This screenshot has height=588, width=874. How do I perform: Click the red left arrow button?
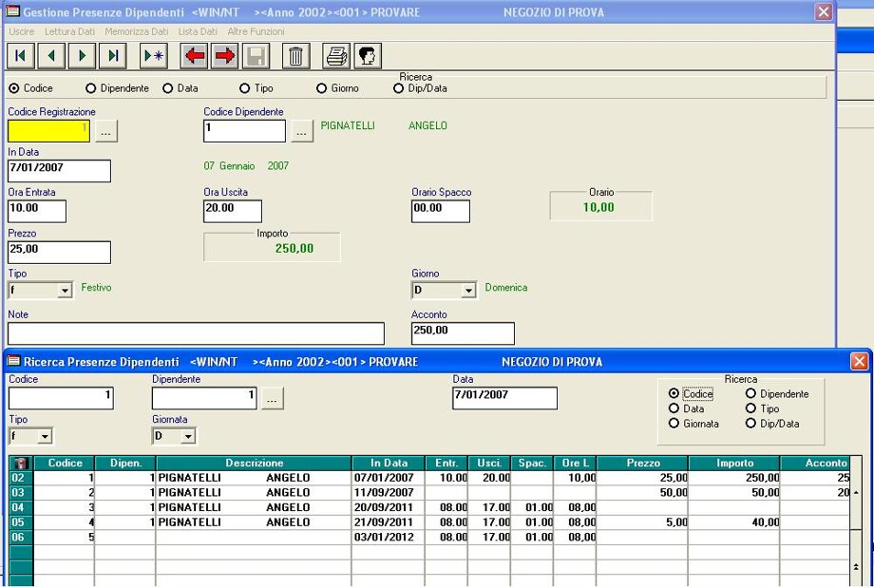click(195, 56)
